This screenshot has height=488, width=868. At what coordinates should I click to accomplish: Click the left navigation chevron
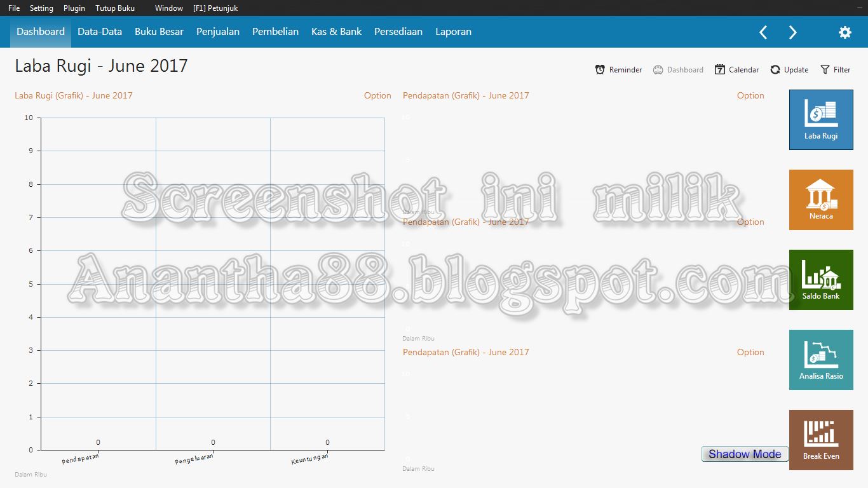coord(763,32)
